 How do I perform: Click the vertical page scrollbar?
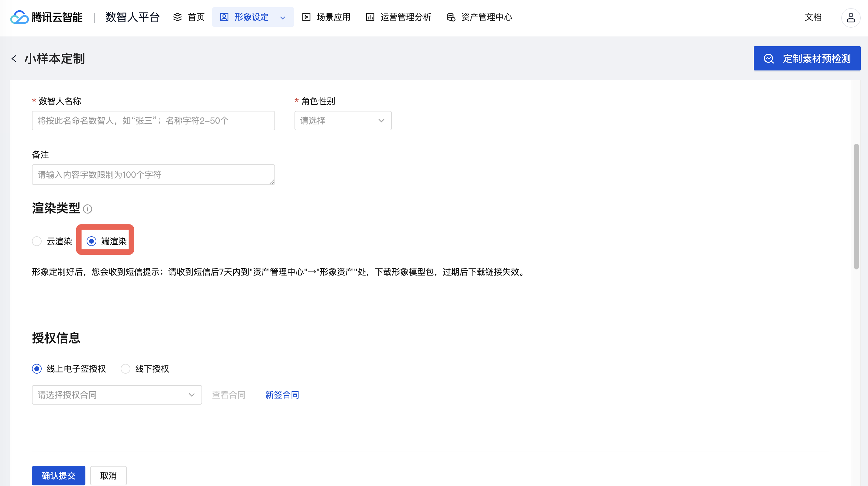[x=856, y=206]
